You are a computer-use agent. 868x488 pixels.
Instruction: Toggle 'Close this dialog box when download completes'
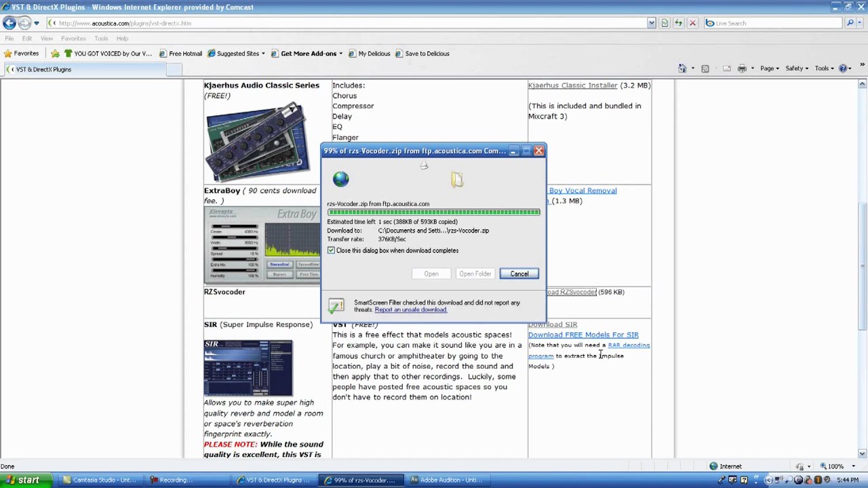pos(331,251)
